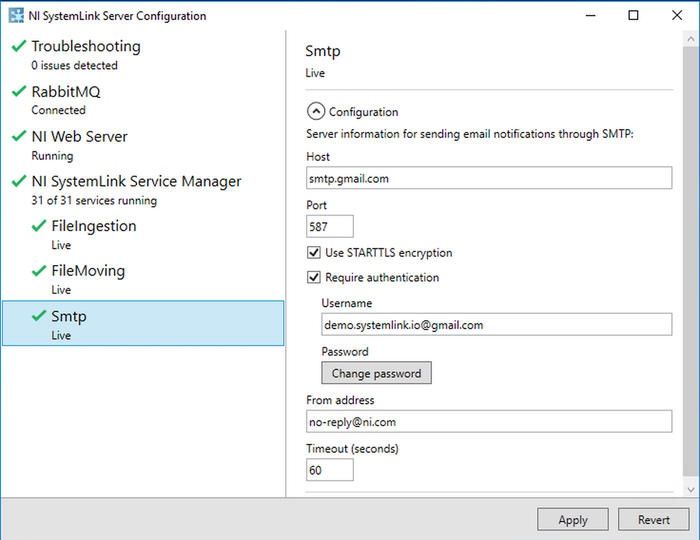Click the scrollbar down arrow

tap(691, 490)
